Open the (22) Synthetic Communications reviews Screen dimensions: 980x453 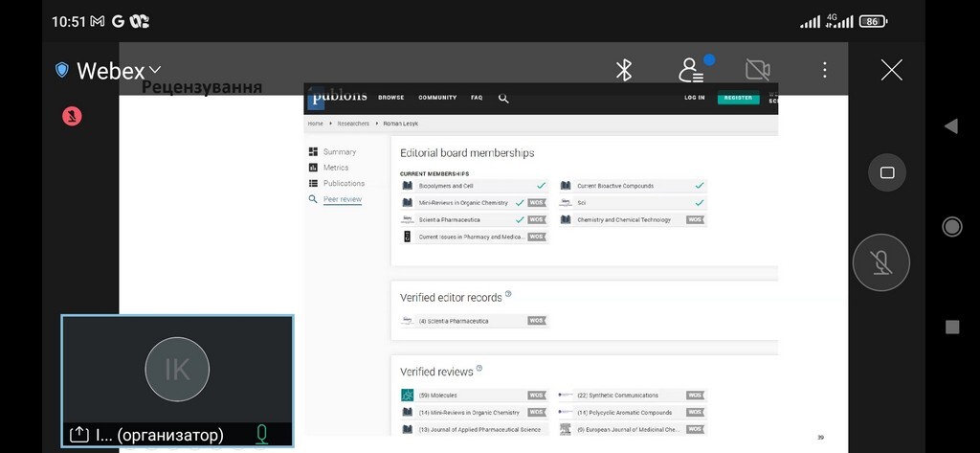633,396
